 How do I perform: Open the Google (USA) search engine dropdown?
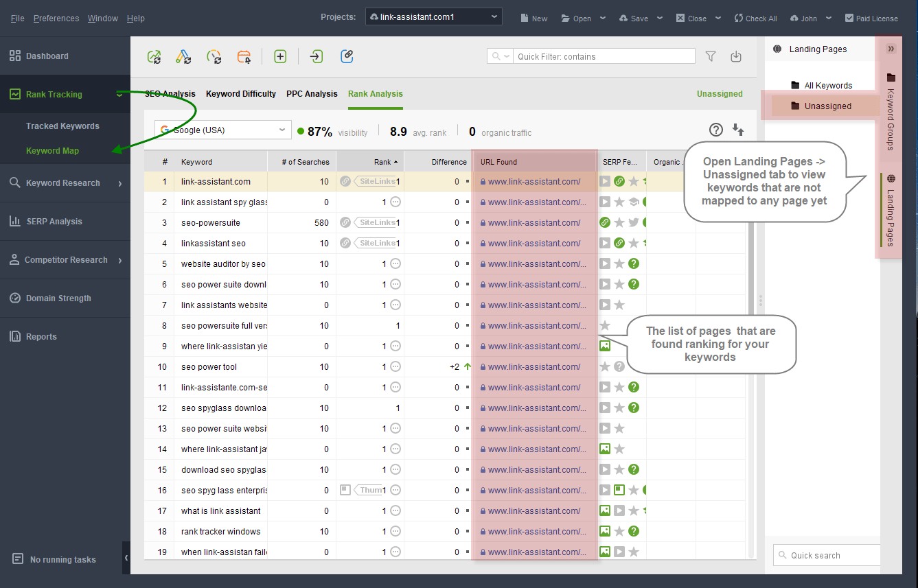223,130
